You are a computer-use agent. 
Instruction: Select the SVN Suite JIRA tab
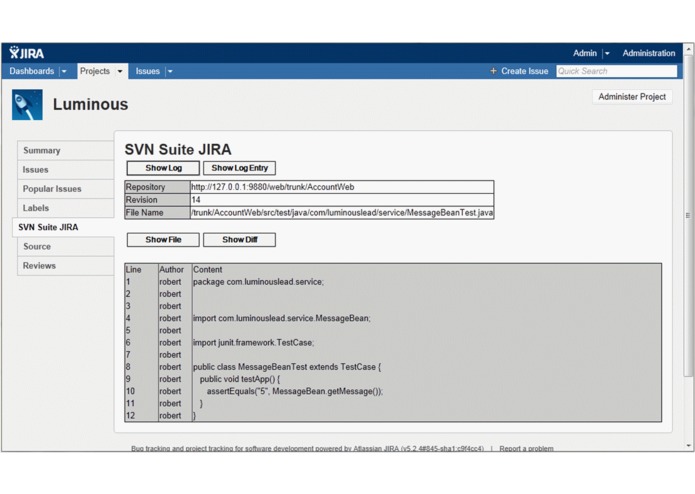click(x=63, y=227)
